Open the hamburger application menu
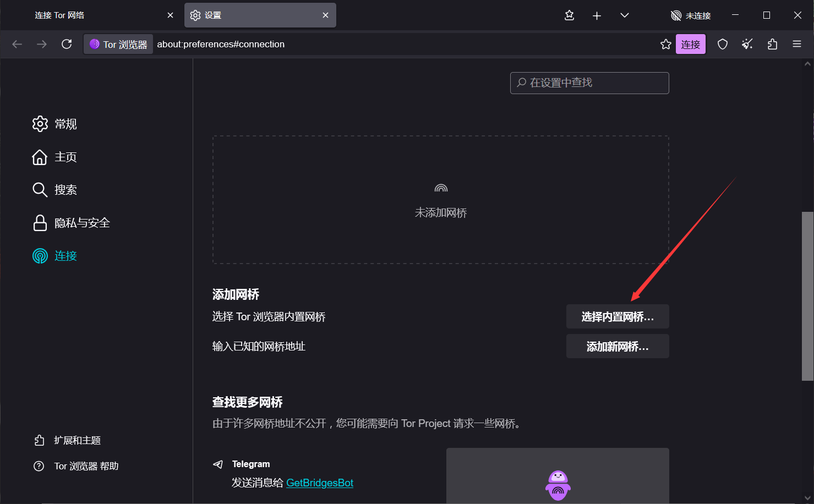 tap(796, 44)
